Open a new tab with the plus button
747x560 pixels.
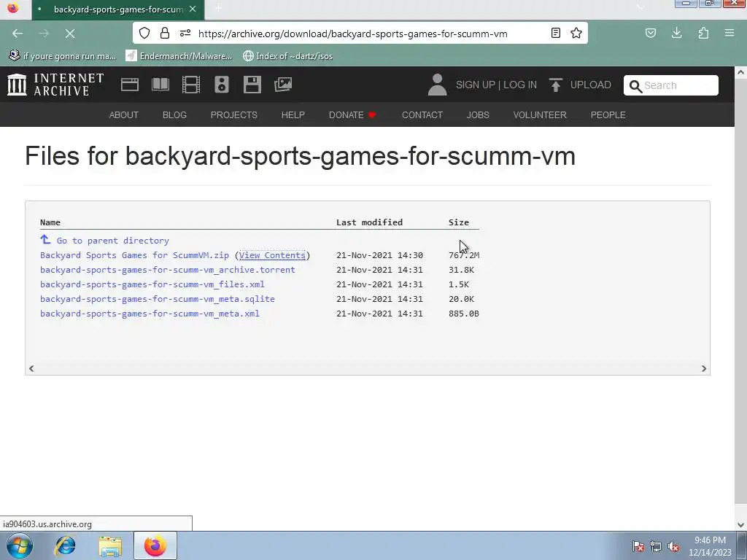tap(218, 8)
